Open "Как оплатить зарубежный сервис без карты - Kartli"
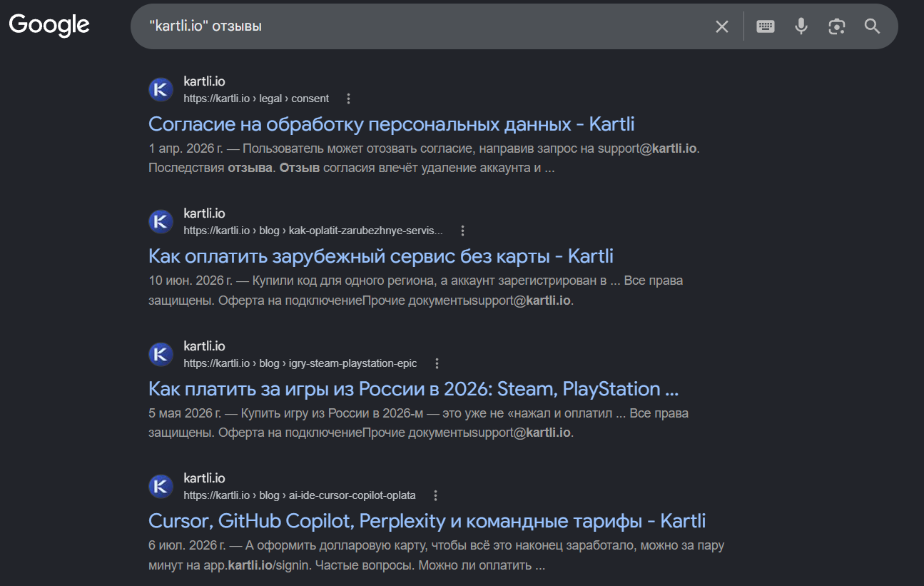The image size is (924, 586). tap(381, 256)
